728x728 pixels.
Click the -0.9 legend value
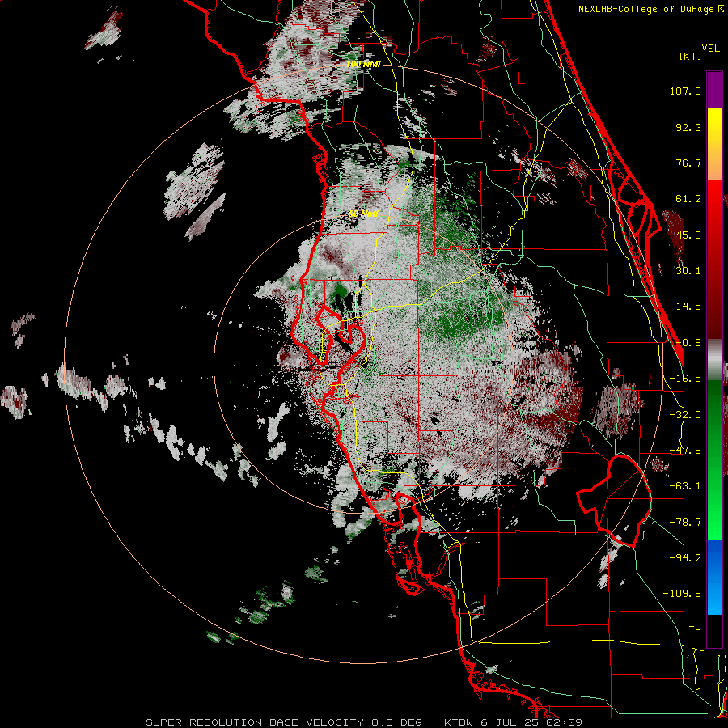point(688,343)
